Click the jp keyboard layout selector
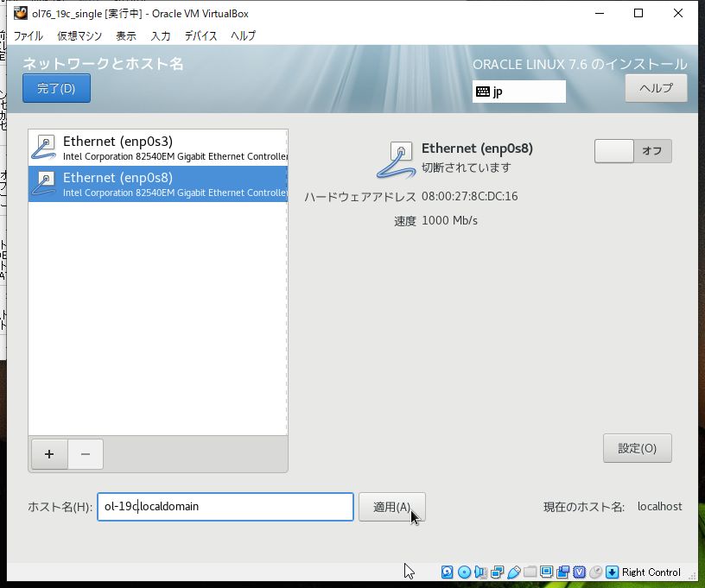Screen dimensions: 705x588 (518, 91)
